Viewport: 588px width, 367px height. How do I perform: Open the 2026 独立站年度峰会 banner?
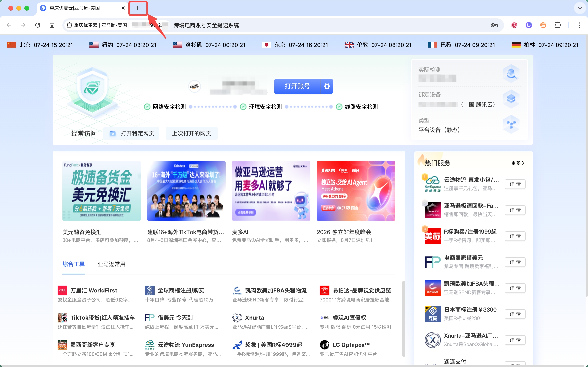pos(356,191)
